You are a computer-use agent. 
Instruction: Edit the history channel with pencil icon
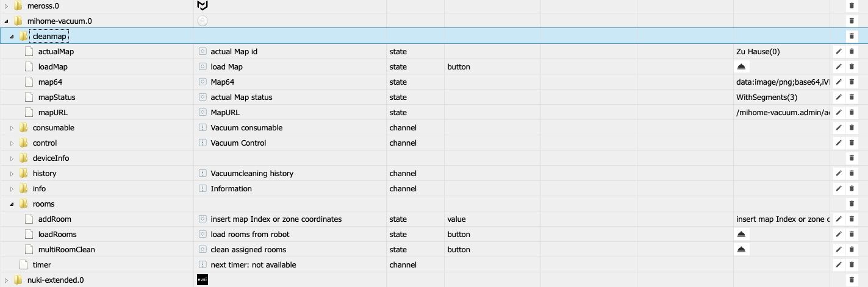[x=839, y=174]
